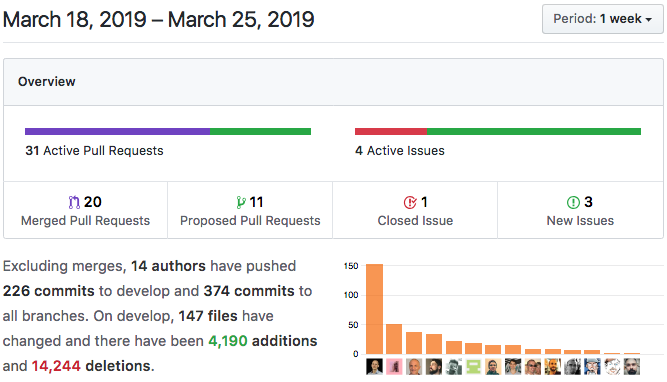Click the green proposed pull request icon
667x382 pixels.
click(241, 202)
